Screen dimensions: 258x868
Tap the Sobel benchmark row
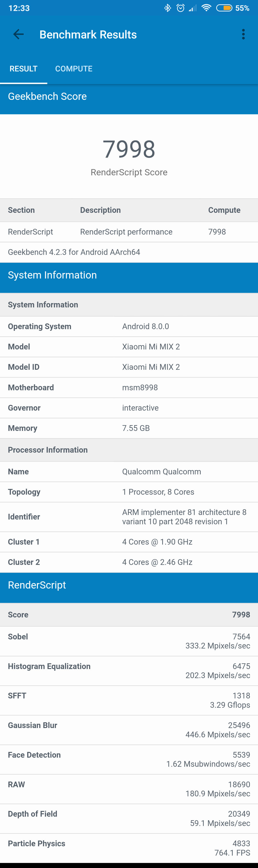(129, 641)
